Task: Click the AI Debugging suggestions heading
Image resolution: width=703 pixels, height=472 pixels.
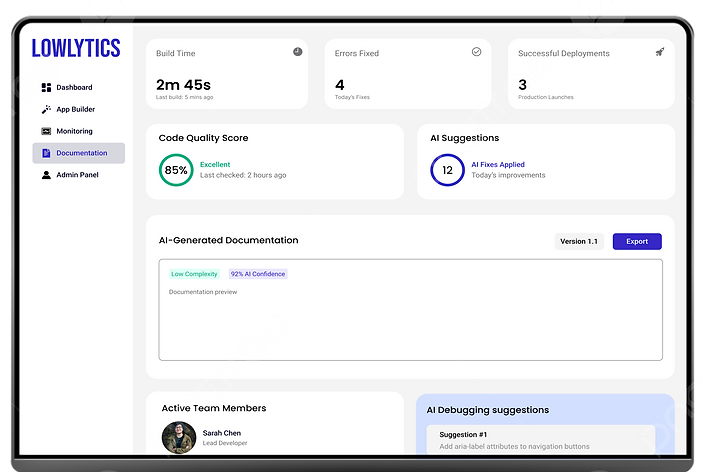Action: pos(488,410)
